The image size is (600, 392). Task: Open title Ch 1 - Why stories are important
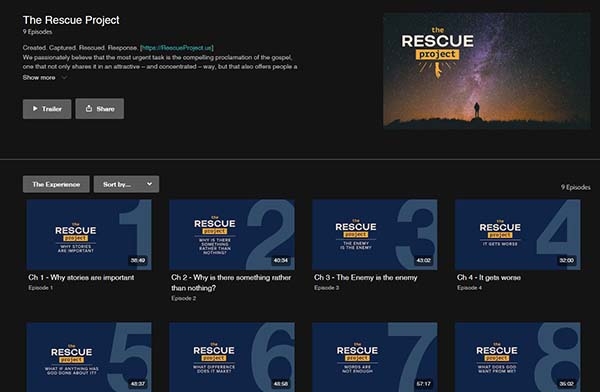coord(81,278)
